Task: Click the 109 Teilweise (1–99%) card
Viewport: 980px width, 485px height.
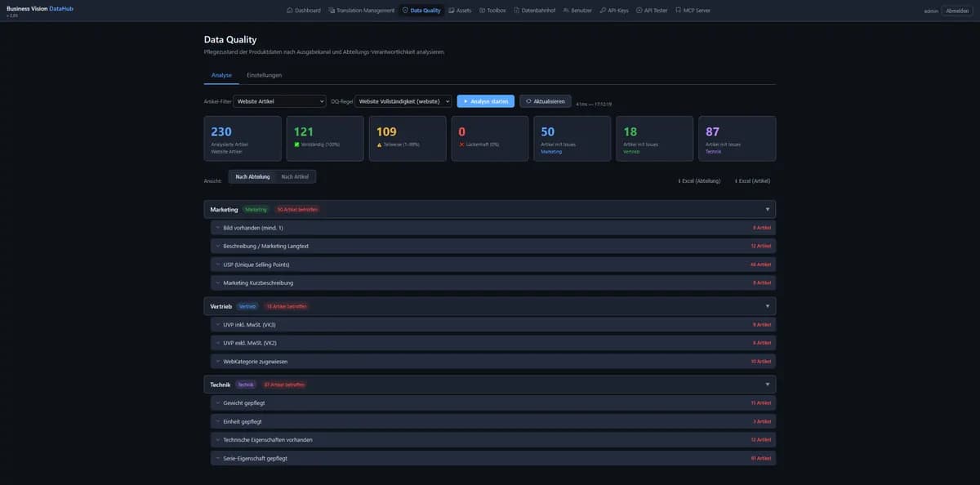Action: click(408, 138)
